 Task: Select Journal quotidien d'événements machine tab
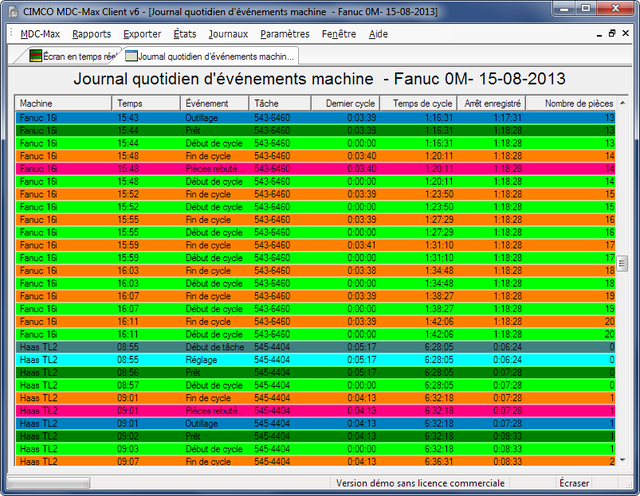pyautogui.click(x=210, y=56)
